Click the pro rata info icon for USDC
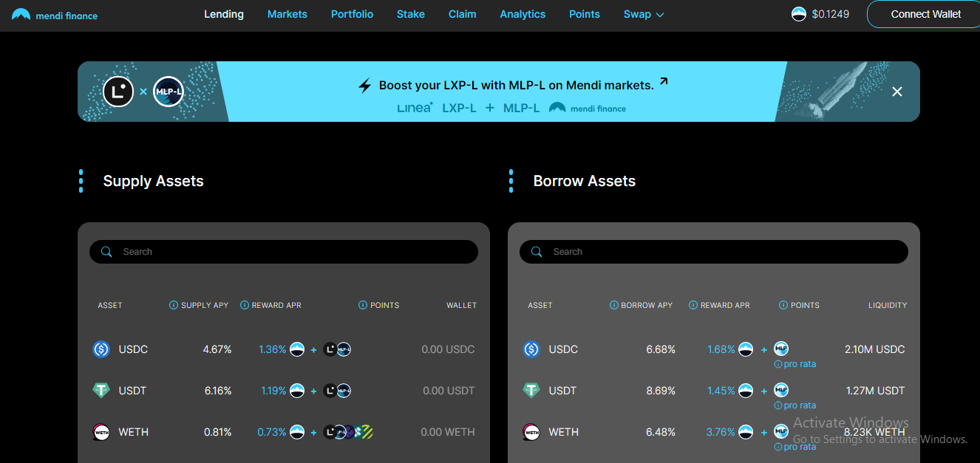980x463 pixels. [778, 364]
